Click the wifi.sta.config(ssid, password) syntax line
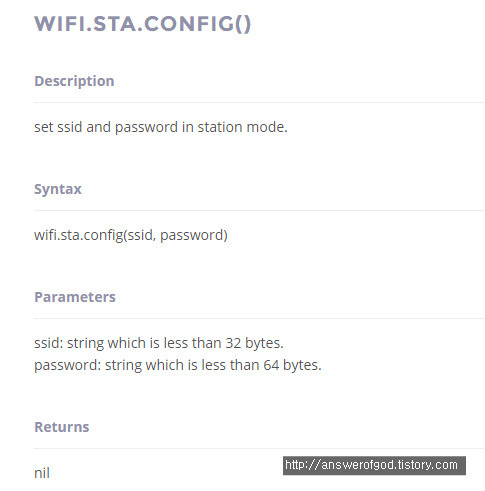Screen dimensions: 485x491 click(131, 235)
